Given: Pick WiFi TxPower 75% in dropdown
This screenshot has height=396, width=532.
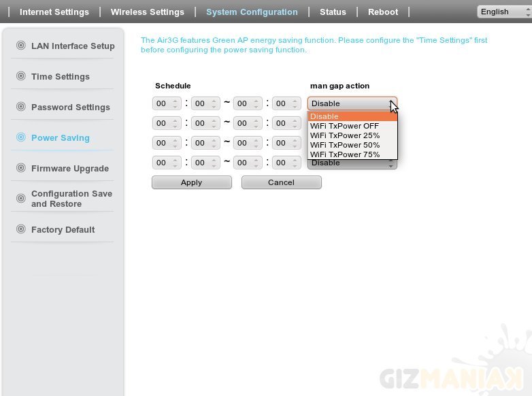Looking at the screenshot, I should pos(345,154).
